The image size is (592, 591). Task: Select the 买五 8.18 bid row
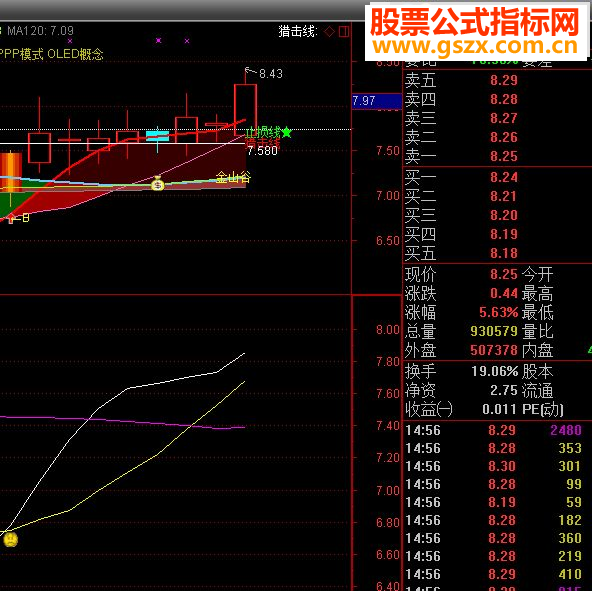click(x=498, y=253)
